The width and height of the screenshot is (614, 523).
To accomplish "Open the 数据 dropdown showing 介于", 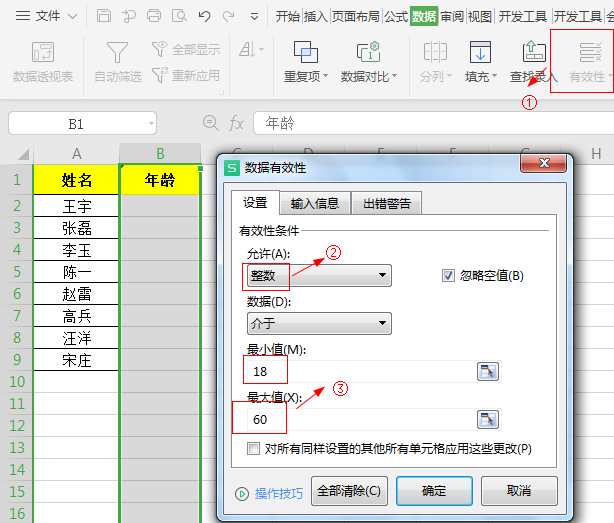I will click(x=319, y=323).
